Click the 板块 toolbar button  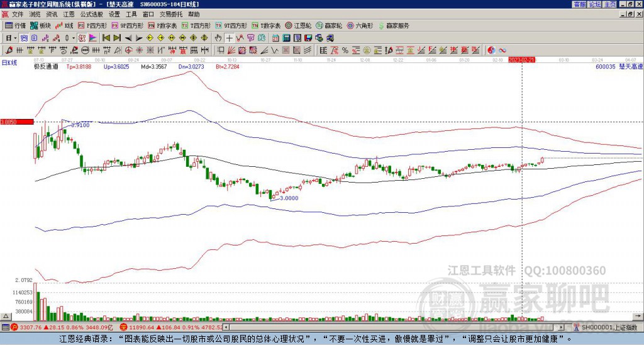tap(40, 25)
